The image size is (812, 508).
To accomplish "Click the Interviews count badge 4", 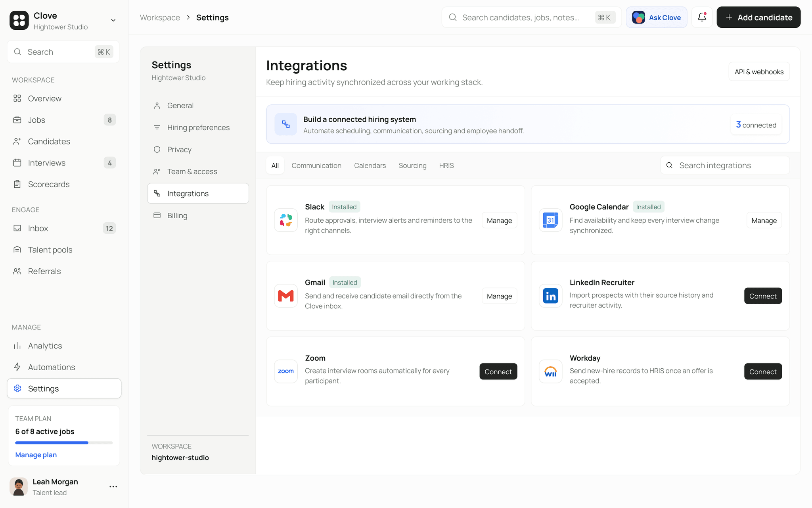I will pos(109,163).
